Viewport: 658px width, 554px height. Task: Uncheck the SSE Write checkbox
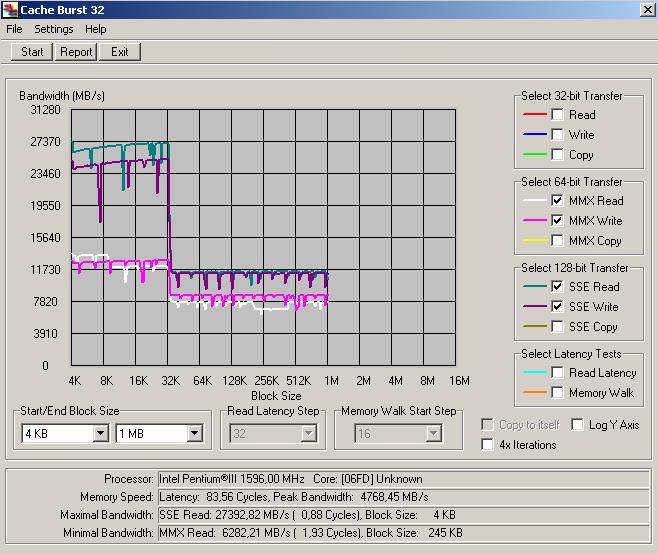point(557,306)
